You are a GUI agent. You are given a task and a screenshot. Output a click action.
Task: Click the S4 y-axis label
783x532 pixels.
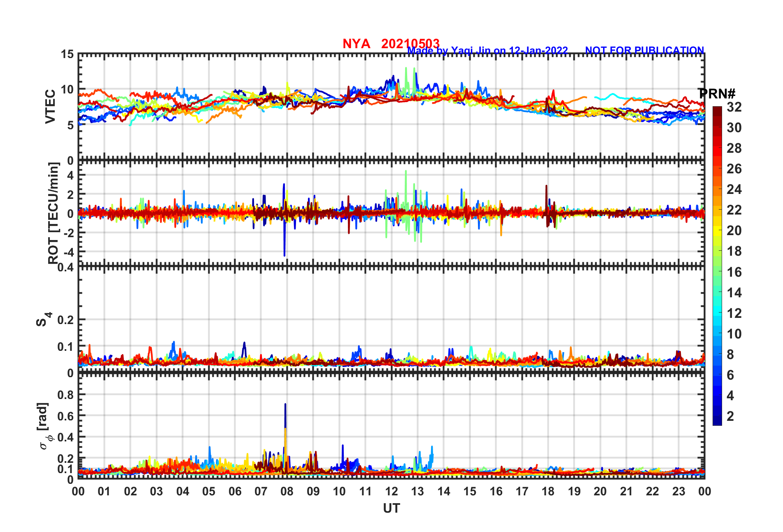tap(44, 319)
